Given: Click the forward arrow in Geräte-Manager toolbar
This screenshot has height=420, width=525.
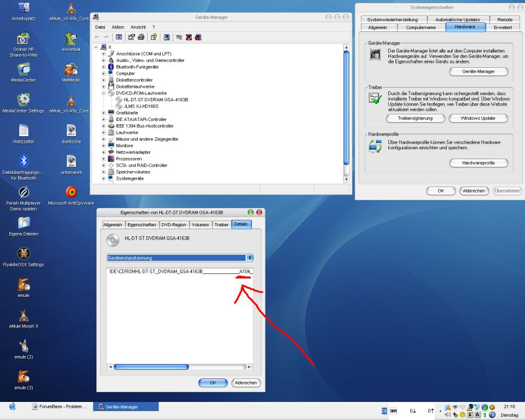Looking at the screenshot, I should (106, 37).
